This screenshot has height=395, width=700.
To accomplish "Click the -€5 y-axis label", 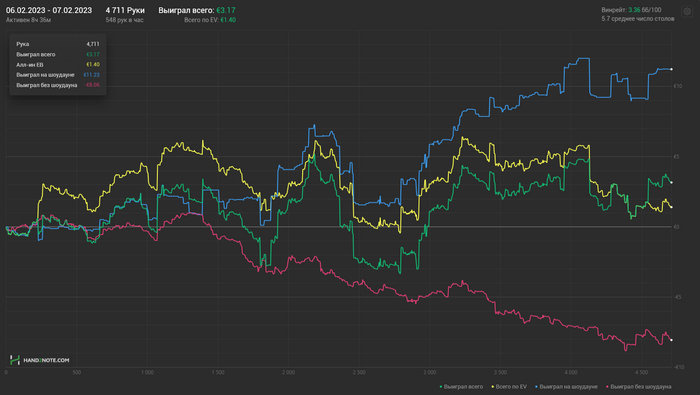I will pyautogui.click(x=677, y=297).
